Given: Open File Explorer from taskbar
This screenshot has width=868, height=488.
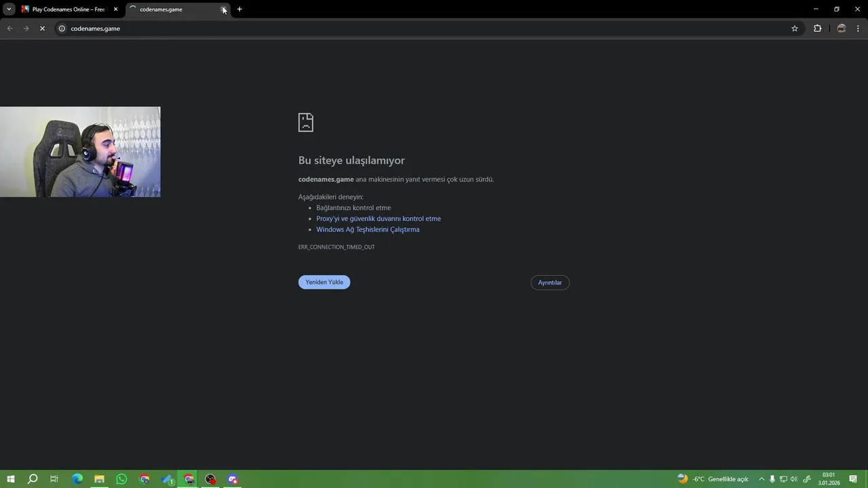Looking at the screenshot, I should pyautogui.click(x=99, y=479).
